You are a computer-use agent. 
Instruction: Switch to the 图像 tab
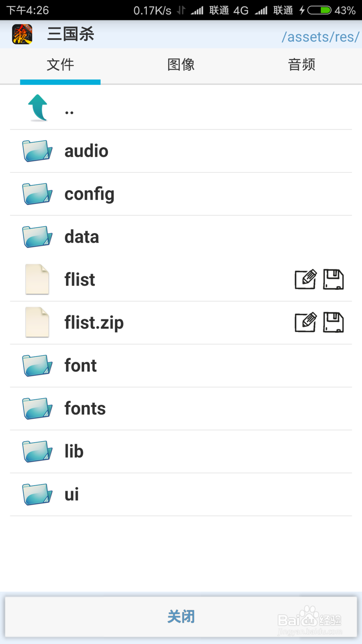pyautogui.click(x=181, y=65)
